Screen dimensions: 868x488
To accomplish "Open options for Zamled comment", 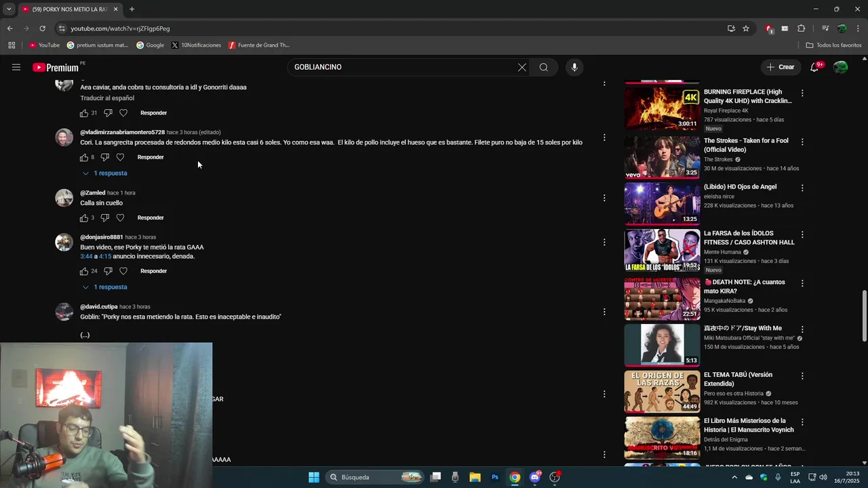I will (x=604, y=198).
